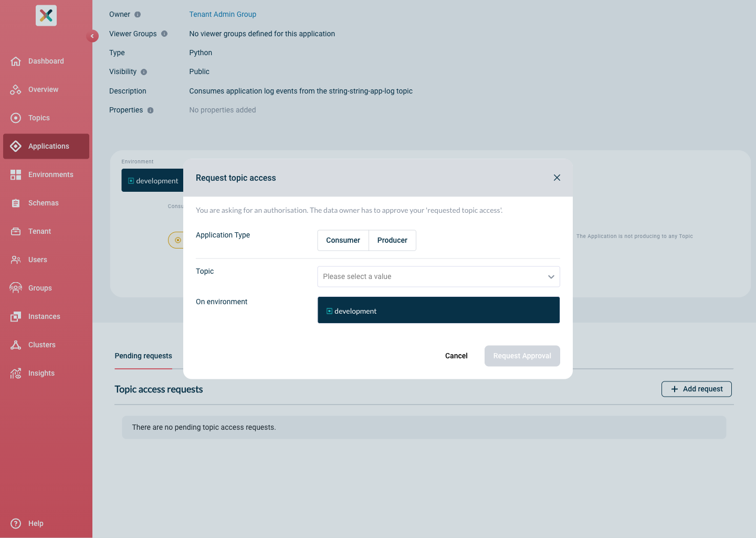Close the Request topic access dialog
Screen dimensions: 756x538
click(557, 178)
